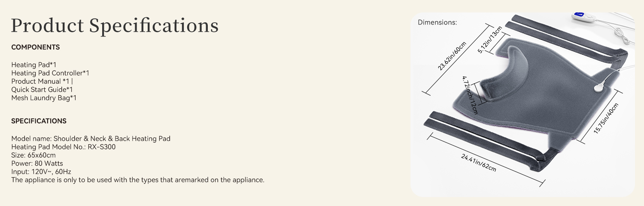Click the Product Specifications heading
This screenshot has height=206, width=644.
click(115, 25)
